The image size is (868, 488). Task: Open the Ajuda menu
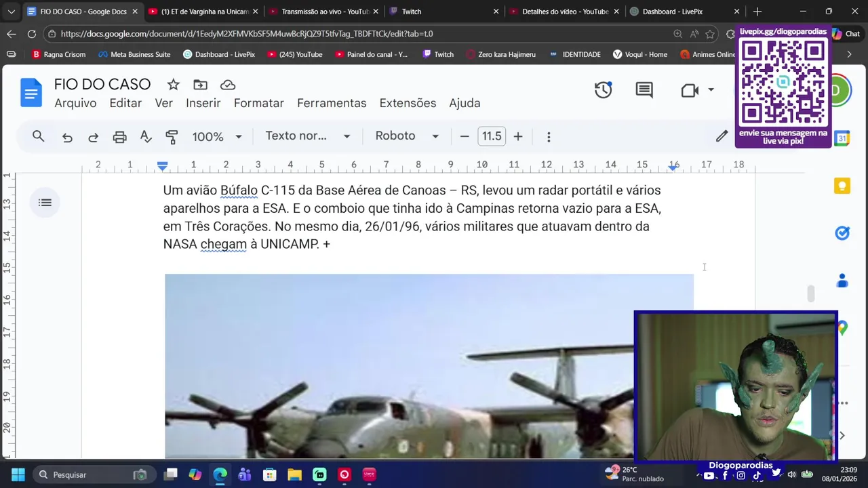pyautogui.click(x=465, y=103)
